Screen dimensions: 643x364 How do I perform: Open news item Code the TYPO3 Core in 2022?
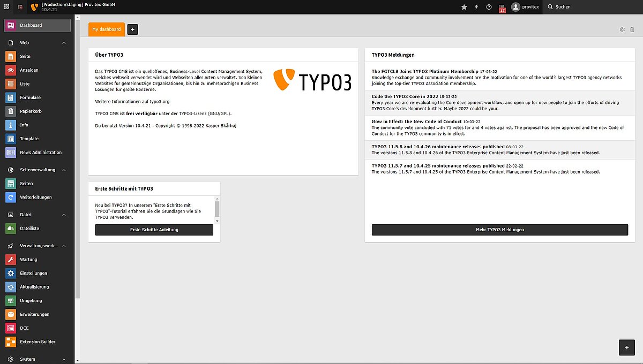point(405,96)
